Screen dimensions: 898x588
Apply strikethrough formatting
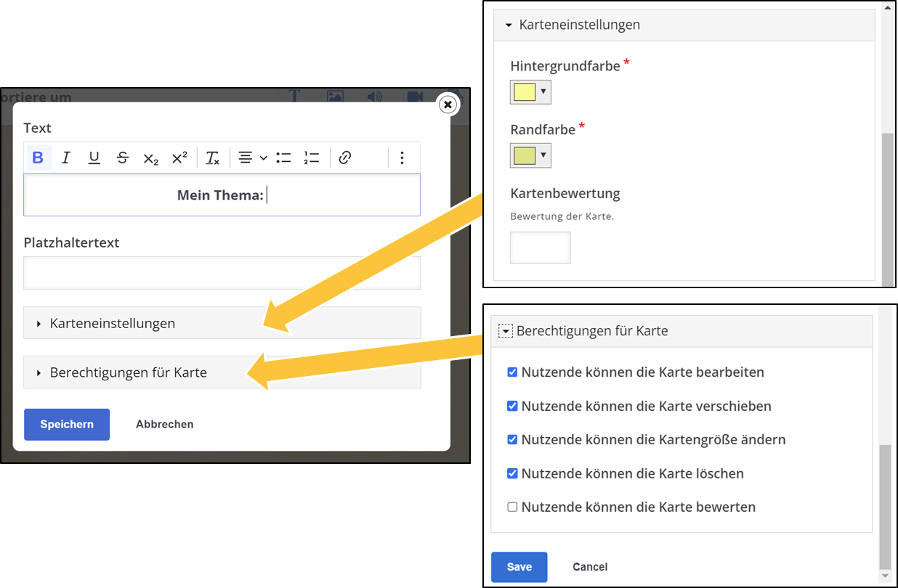pyautogui.click(x=123, y=158)
